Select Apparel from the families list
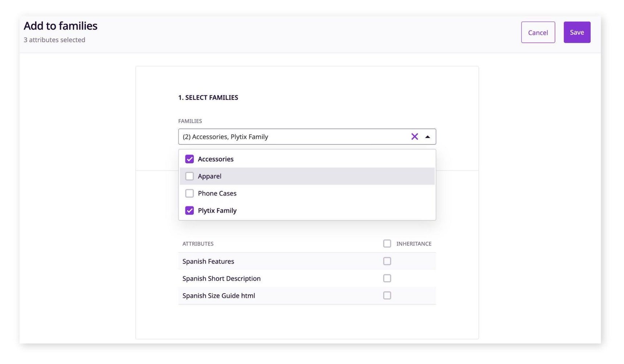 [x=209, y=176]
